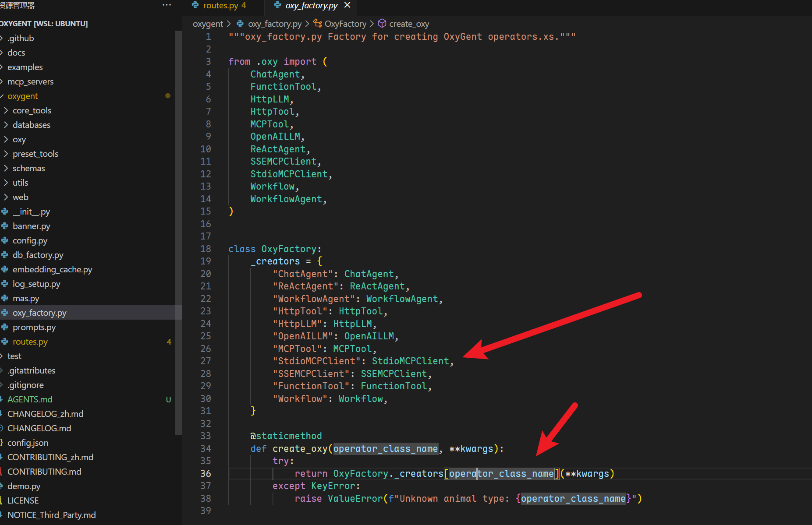
Task: Switch to the routes.py editor tab
Action: [220, 5]
